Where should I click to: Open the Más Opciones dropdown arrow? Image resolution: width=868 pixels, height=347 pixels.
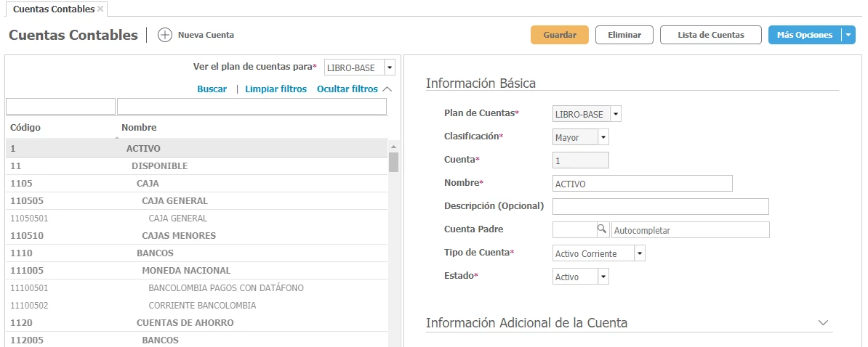click(x=848, y=35)
